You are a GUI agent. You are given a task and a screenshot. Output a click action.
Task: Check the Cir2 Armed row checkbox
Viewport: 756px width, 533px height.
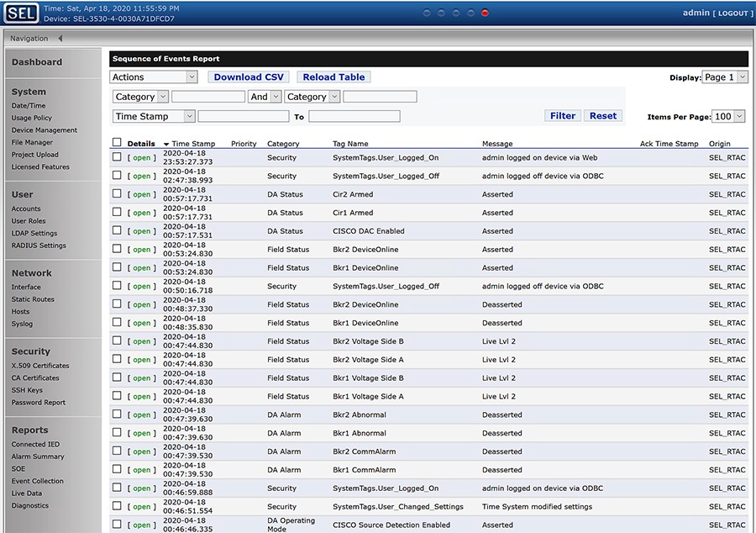click(117, 193)
